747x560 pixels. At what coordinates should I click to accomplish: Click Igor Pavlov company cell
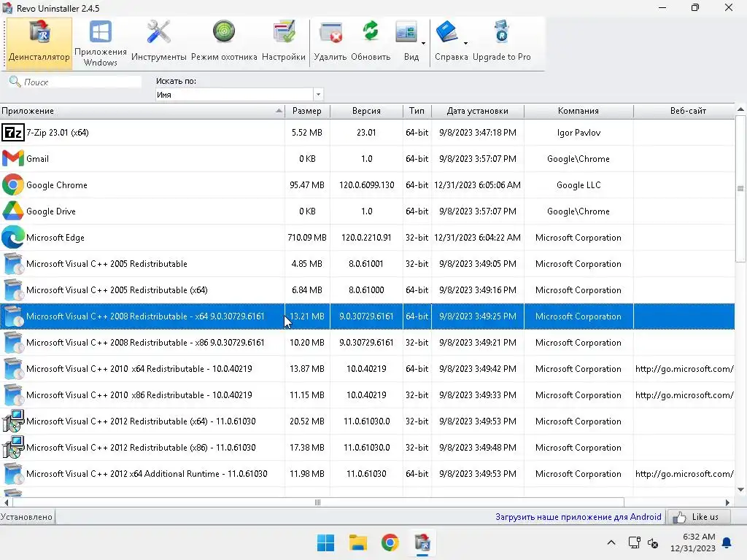578,133
